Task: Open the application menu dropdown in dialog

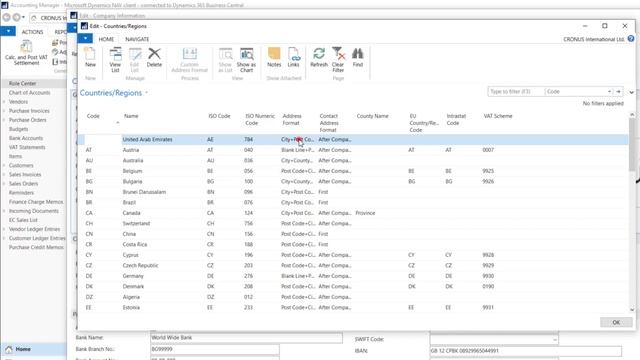Action: pos(85,38)
